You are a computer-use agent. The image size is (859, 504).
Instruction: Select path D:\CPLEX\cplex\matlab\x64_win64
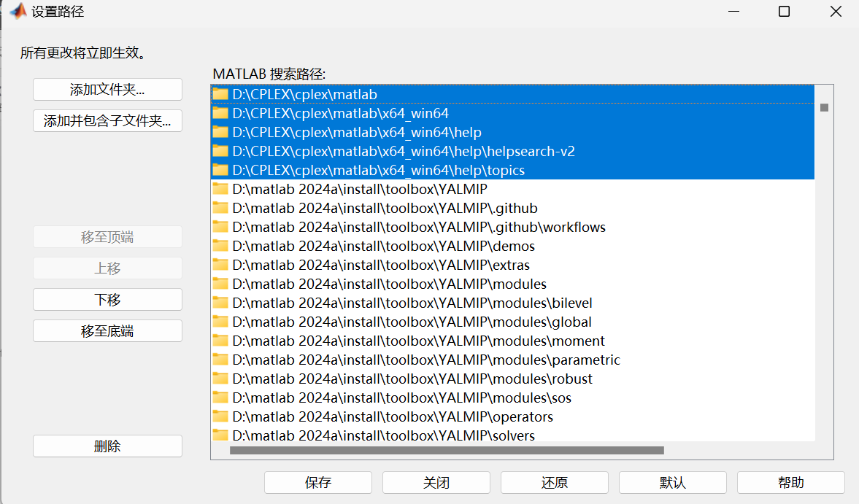tap(513, 113)
